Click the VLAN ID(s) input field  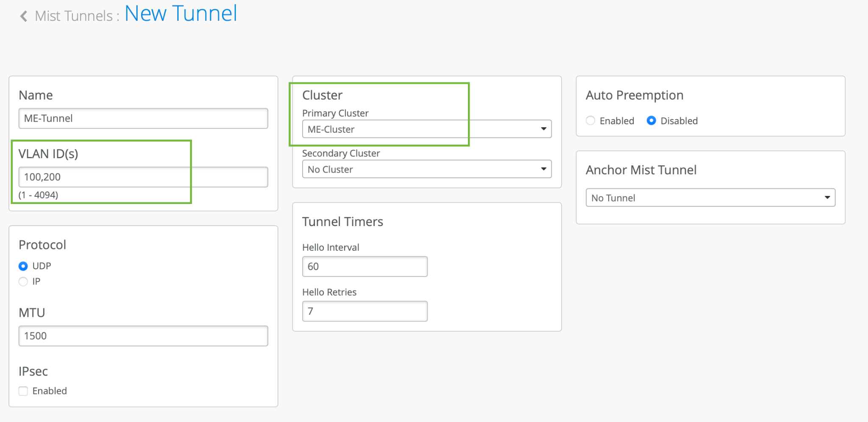143,177
